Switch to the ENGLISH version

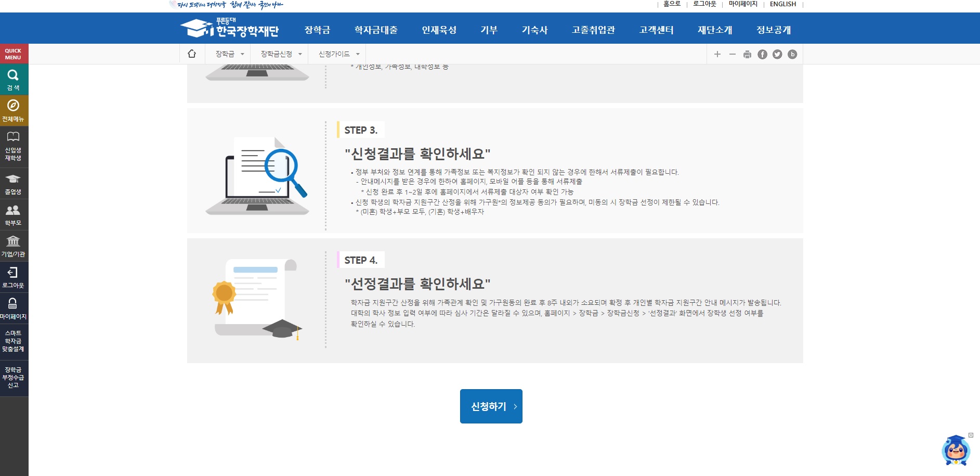click(x=782, y=4)
